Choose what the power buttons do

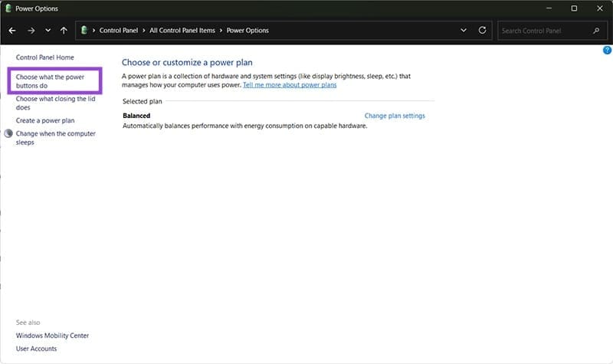pos(50,81)
